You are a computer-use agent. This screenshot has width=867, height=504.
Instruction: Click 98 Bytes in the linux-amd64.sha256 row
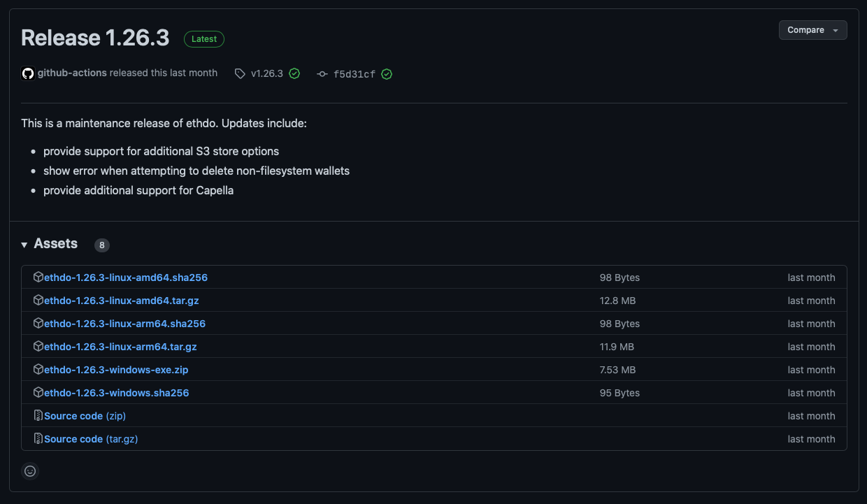[619, 278]
